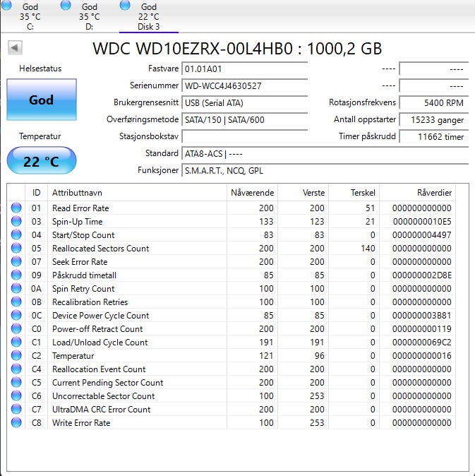Sort by the Verste column header
Screen dimensions: 475x476
coord(303,193)
